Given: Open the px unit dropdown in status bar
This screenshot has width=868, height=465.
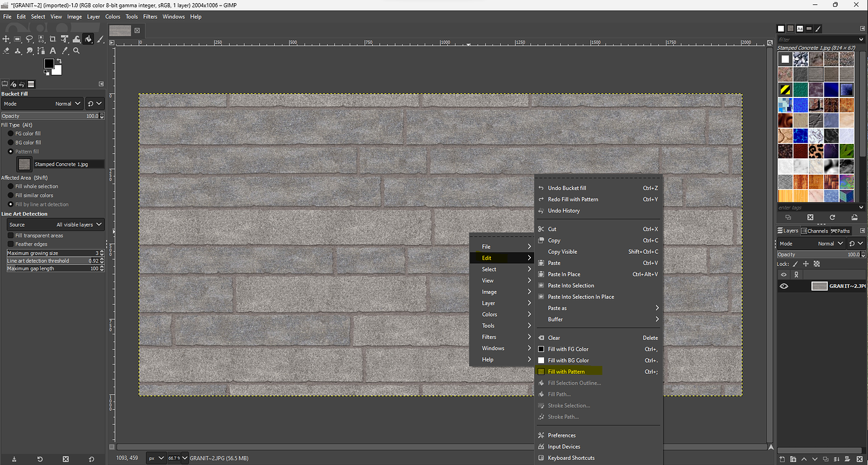Looking at the screenshot, I should pos(156,458).
